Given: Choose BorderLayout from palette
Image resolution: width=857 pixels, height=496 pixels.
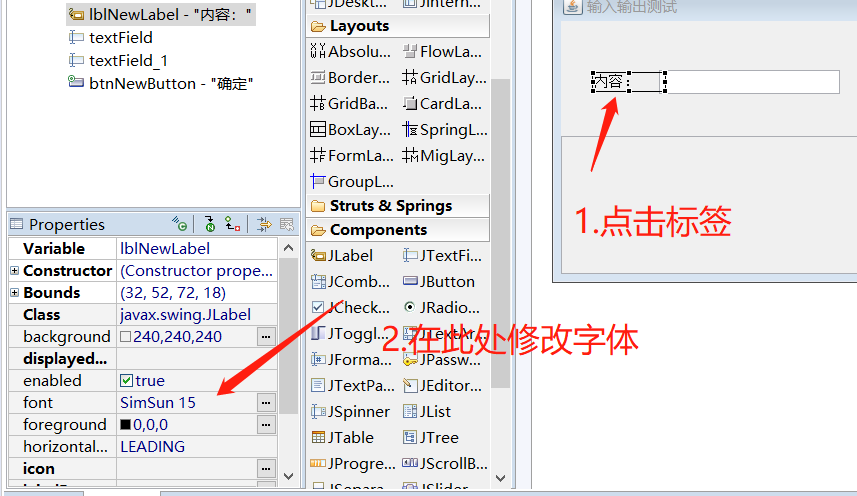Looking at the screenshot, I should pyautogui.click(x=350, y=78).
